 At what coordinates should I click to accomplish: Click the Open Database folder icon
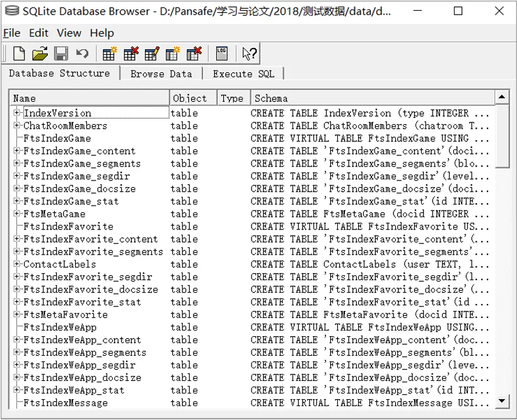click(x=40, y=54)
